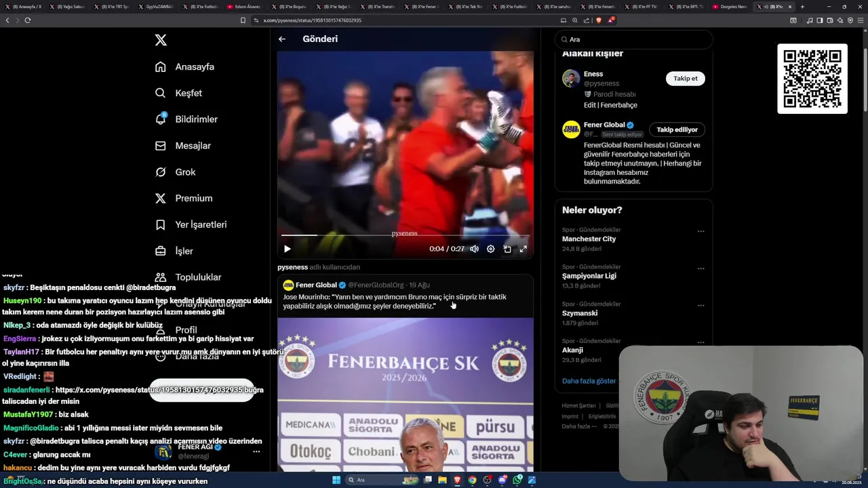Viewport: 868px width, 488px height.
Task: Open more options for Manchester City trend
Action: tap(701, 231)
